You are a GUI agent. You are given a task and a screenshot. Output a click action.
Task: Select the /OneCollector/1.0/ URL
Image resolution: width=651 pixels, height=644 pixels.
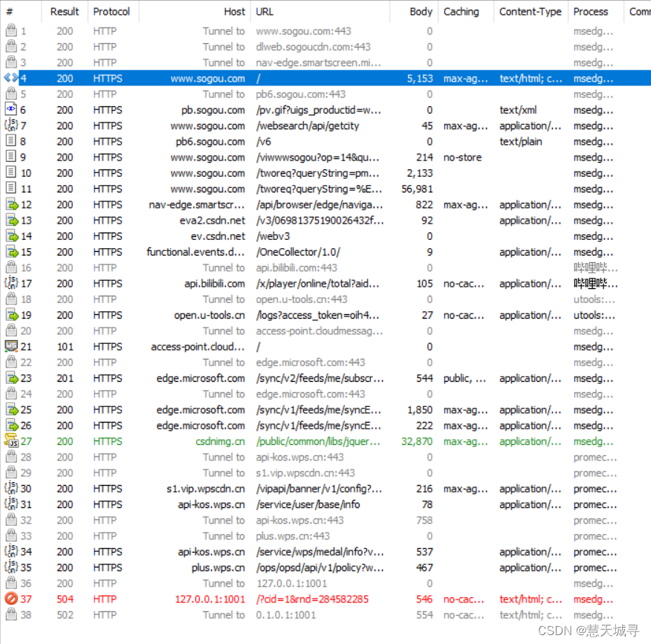pyautogui.click(x=298, y=252)
